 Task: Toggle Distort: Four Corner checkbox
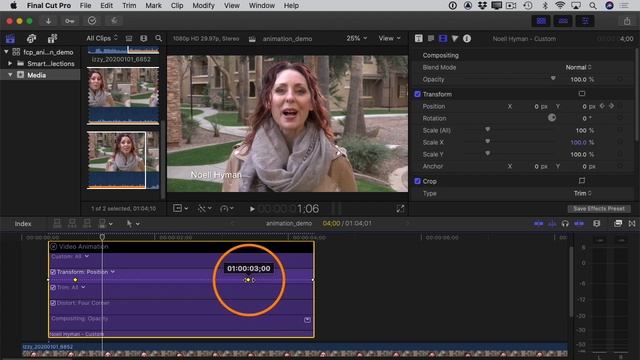pyautogui.click(x=53, y=303)
